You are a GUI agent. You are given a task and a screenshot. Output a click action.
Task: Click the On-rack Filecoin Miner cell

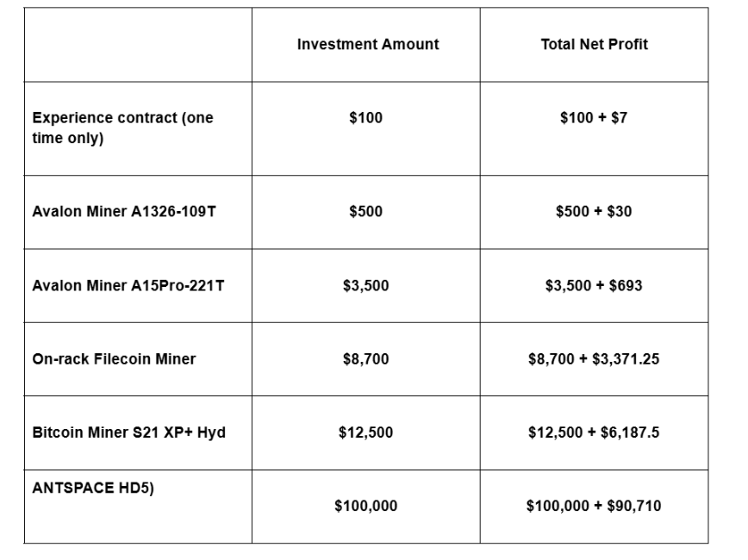pos(114,358)
